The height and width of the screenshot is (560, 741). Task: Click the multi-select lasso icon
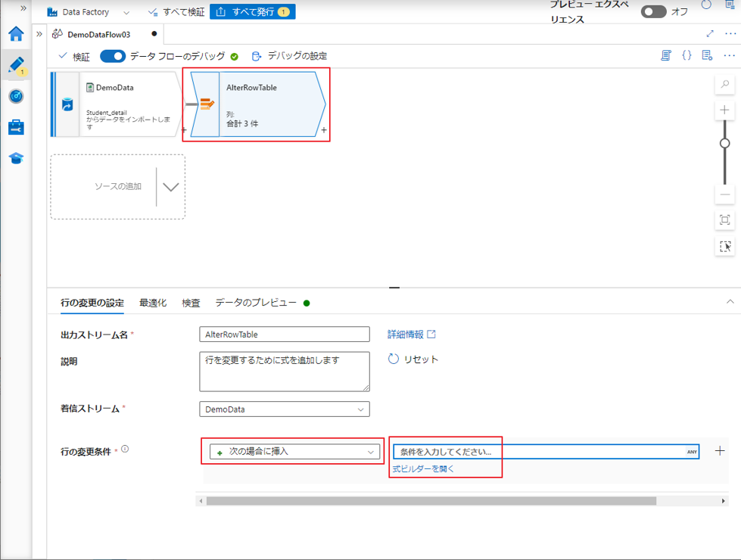pyautogui.click(x=724, y=246)
